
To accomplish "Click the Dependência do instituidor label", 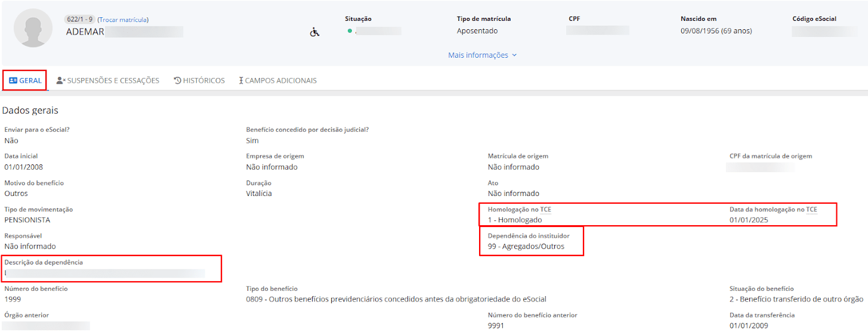I will point(529,236).
